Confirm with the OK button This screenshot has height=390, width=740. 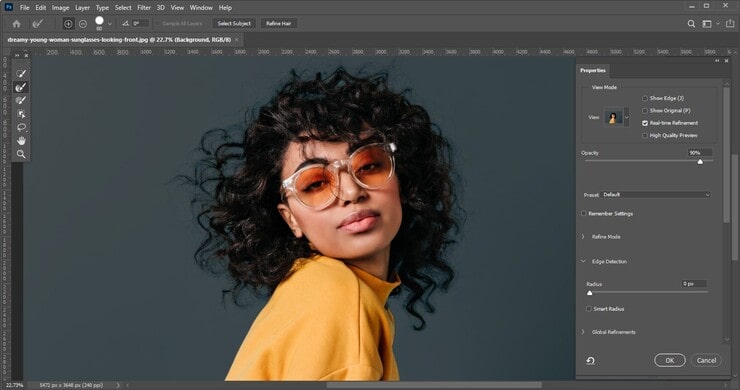click(x=670, y=360)
